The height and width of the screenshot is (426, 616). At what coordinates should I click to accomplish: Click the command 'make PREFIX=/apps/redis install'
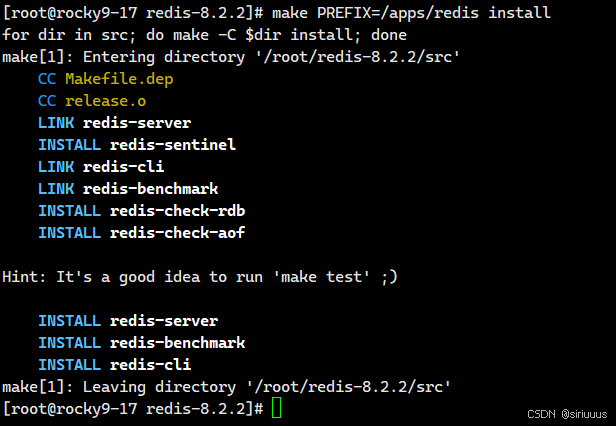pyautogui.click(x=411, y=13)
